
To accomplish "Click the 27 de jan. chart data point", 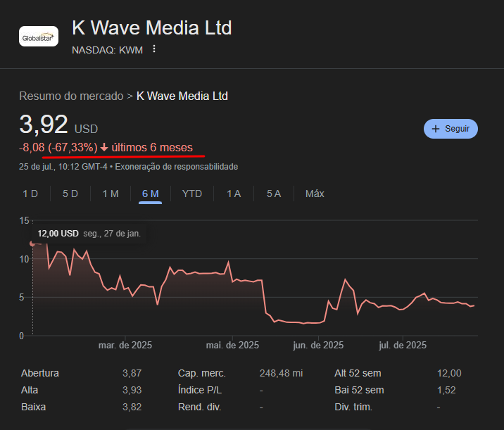I will click(32, 244).
